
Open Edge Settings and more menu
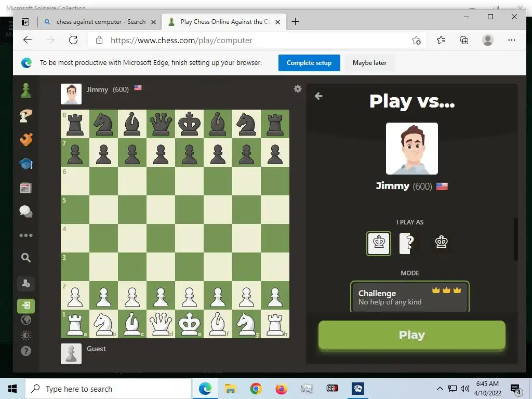(x=512, y=40)
